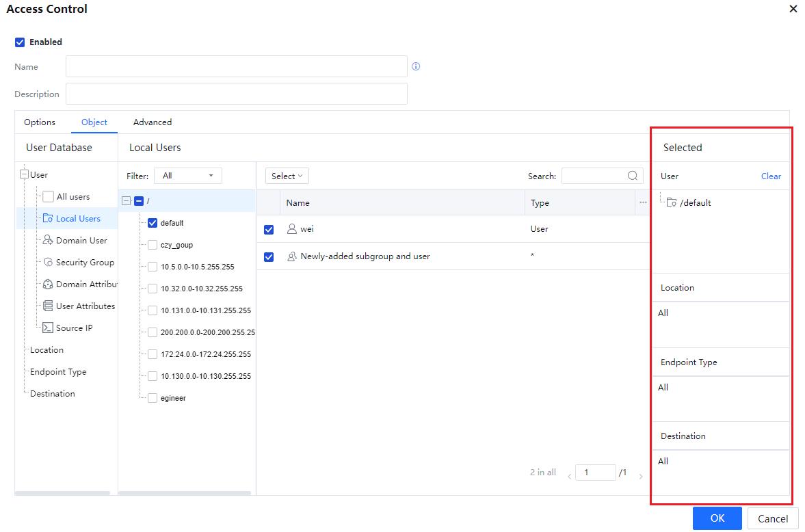
Task: Uncheck the wei user row checkbox
Action: (x=269, y=230)
